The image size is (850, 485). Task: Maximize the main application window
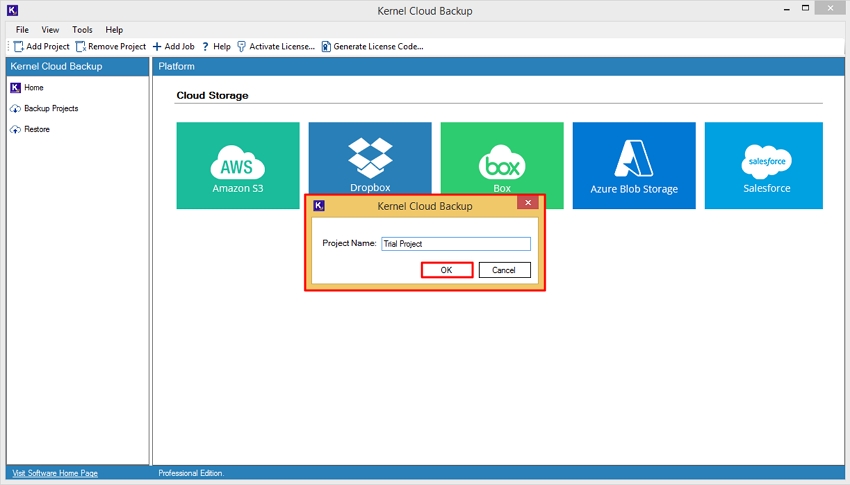tap(806, 8)
